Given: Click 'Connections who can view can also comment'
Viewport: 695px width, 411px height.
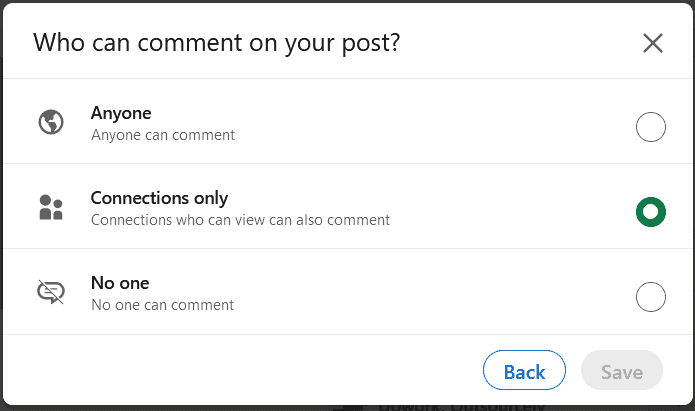Looking at the screenshot, I should (240, 220).
